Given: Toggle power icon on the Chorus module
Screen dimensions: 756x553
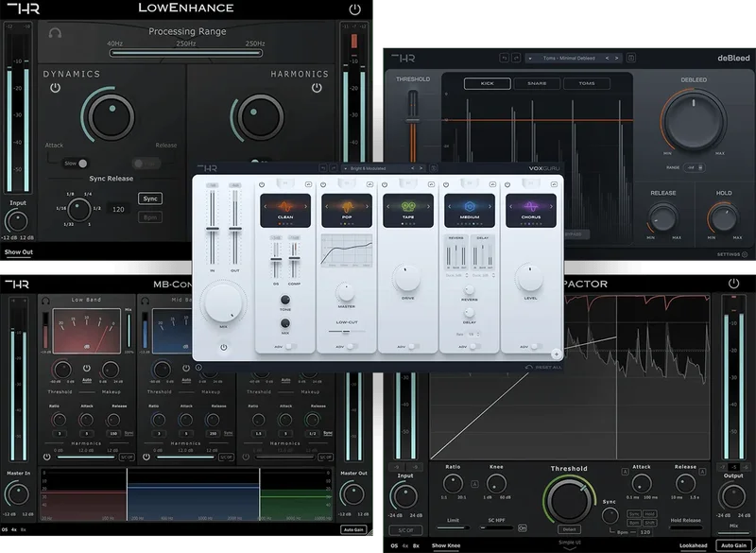Looking at the screenshot, I should 507,184.
